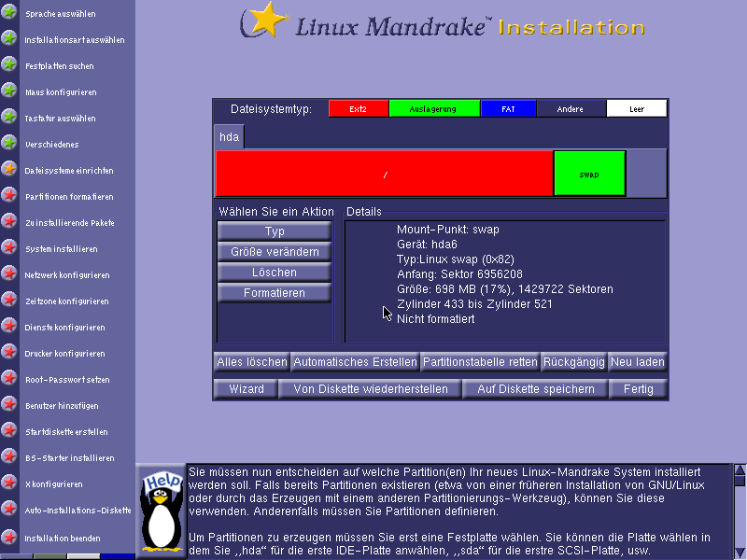Click the 'Typ:Linux swap (0x82)' line
The height and width of the screenshot is (560, 747).
point(456,259)
